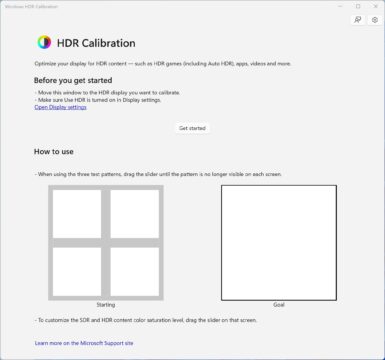
Task: Click the 'Goal' caption label
Action: (279, 305)
